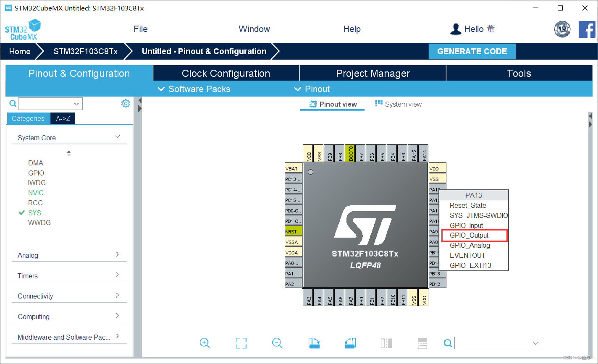Select the BOOT0 pin on the chip

point(350,153)
